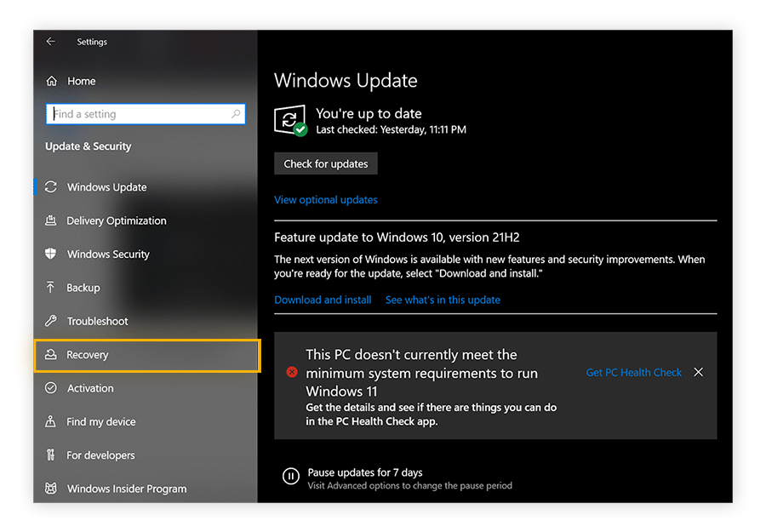Click Download and install for version 21H2
The width and height of the screenshot is (766, 532).
(322, 300)
